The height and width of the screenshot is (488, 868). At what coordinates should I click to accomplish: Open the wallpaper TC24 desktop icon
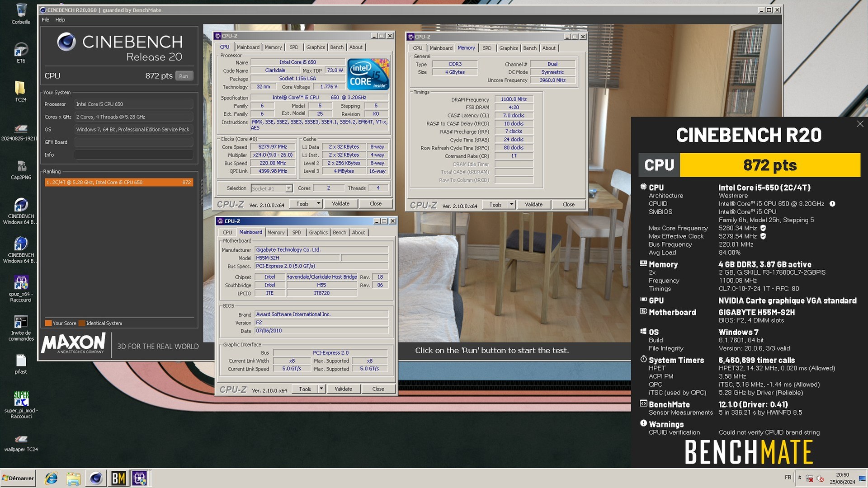point(21,443)
